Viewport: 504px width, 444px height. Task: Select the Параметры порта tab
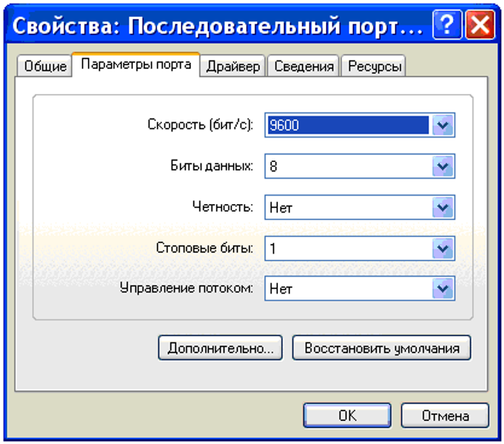point(136,65)
